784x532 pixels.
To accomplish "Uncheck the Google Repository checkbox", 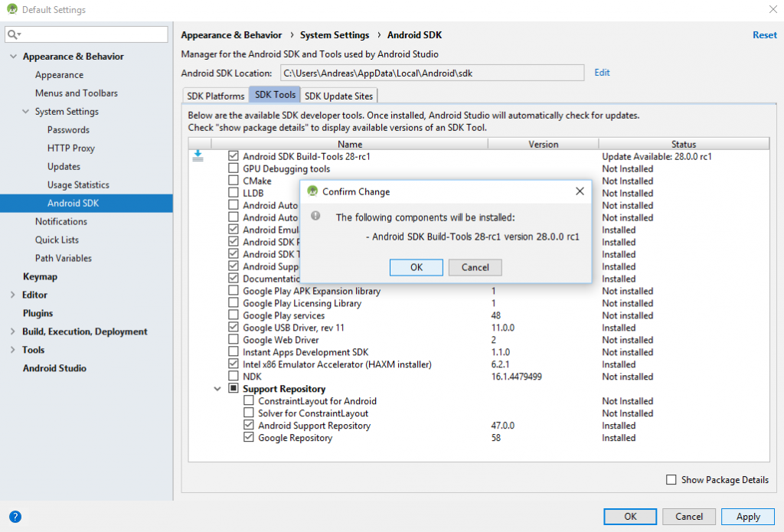I will point(249,438).
